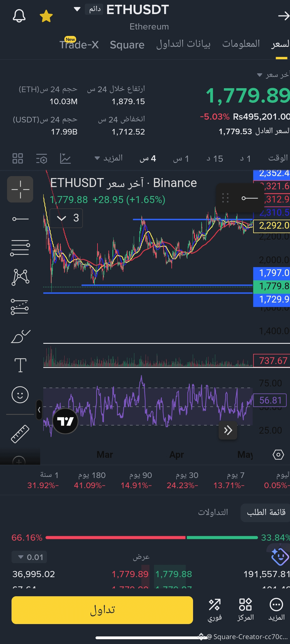
Task: Select the قائمة الطلب order book tab
Action: (266, 512)
